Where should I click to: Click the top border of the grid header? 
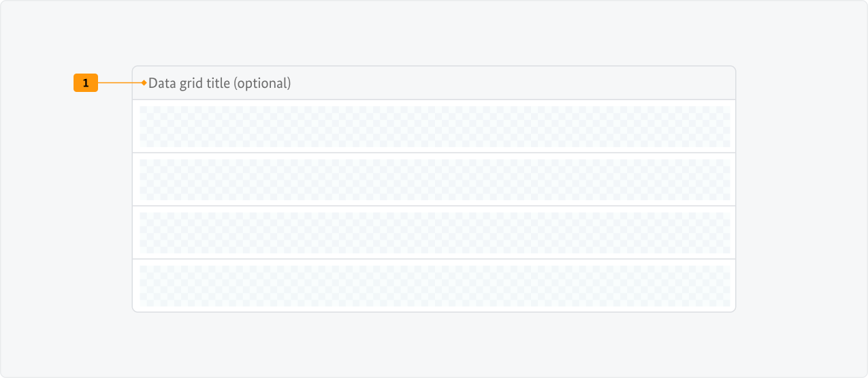(434, 66)
